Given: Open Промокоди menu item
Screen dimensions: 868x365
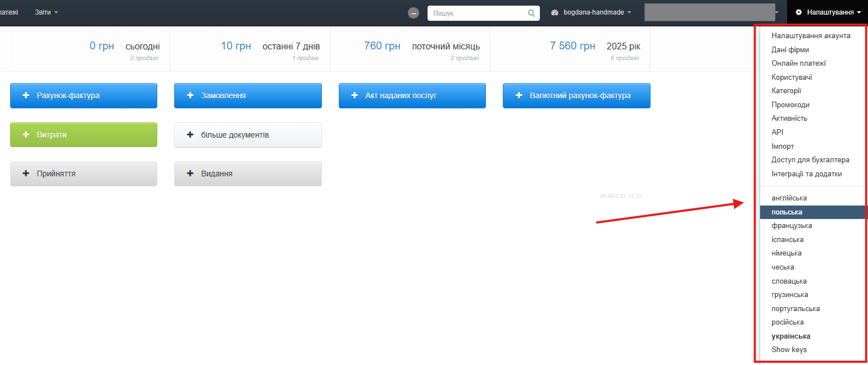Looking at the screenshot, I should 790,104.
